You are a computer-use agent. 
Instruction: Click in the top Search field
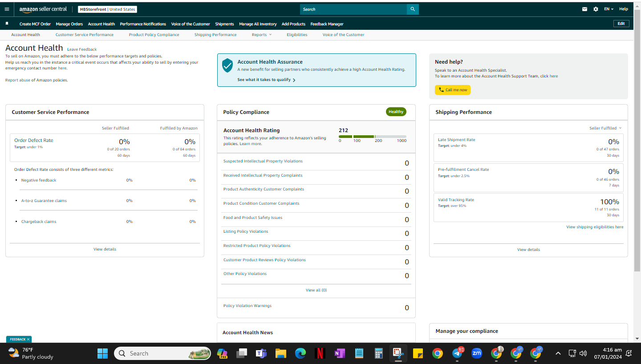353,9
